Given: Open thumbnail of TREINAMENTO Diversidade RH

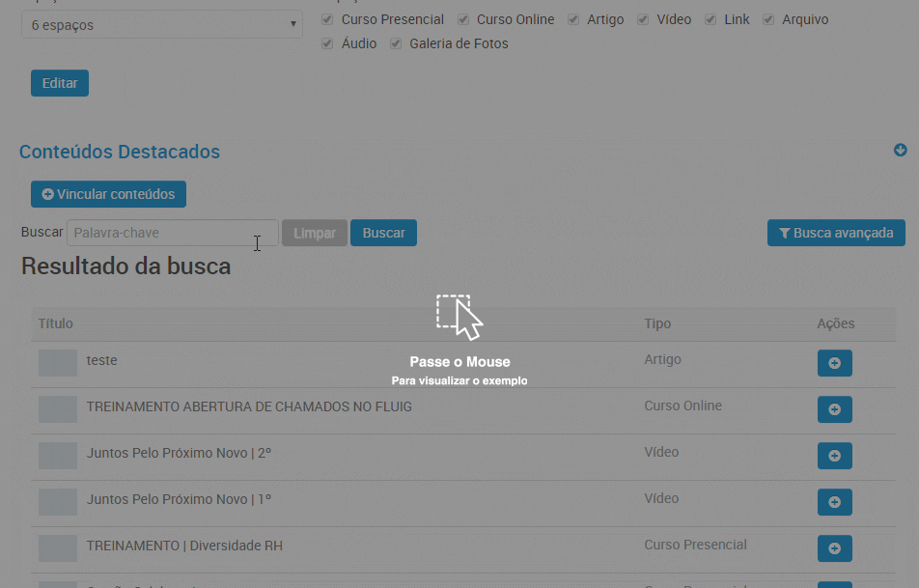Looking at the screenshot, I should click(x=58, y=548).
